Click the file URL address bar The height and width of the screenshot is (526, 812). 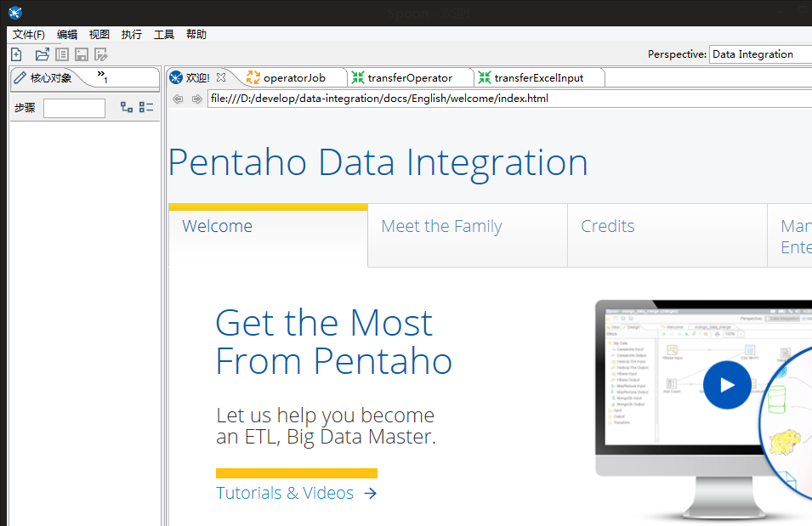[x=509, y=99]
